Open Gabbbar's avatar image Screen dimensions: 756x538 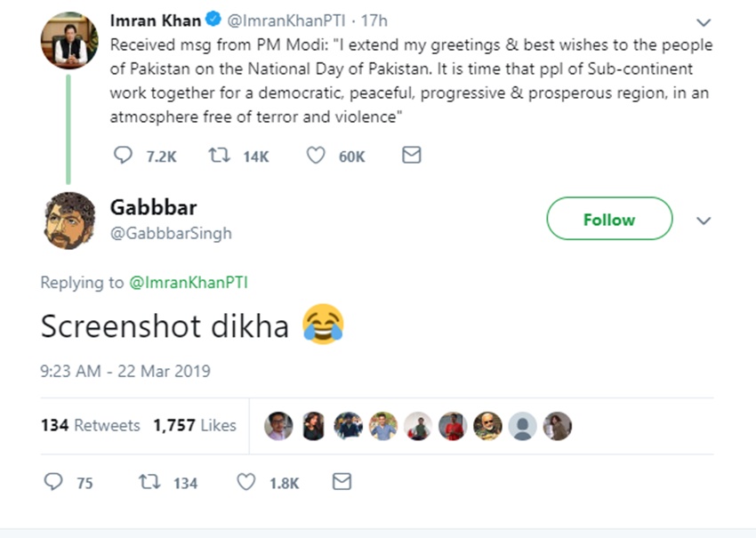pyautogui.click(x=69, y=220)
